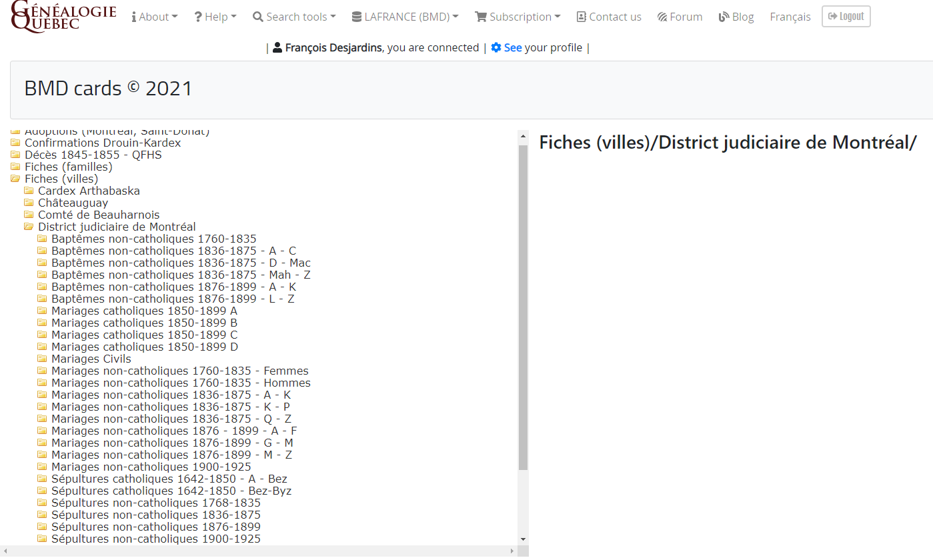Open Fiches (familles) folder
This screenshot has height=560, width=933.
(x=69, y=167)
